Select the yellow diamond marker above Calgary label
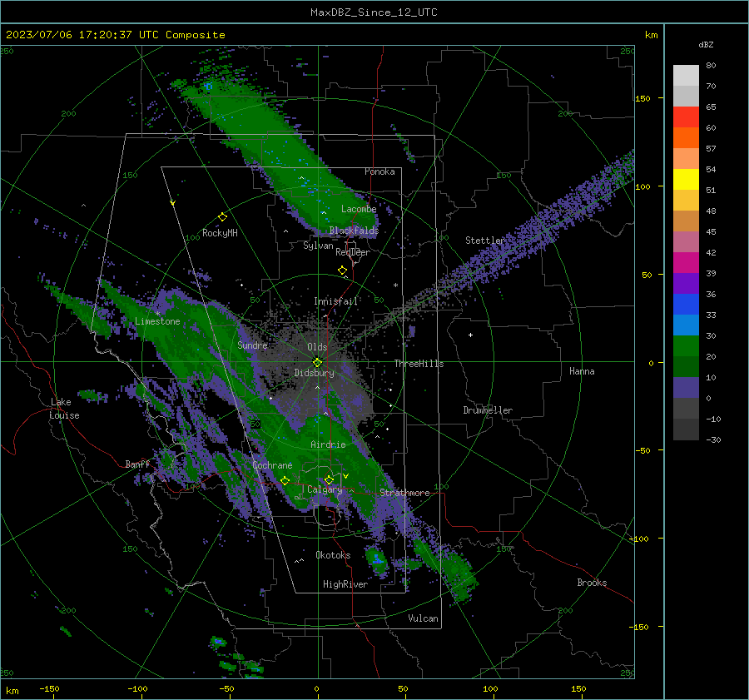The image size is (749, 700). pyautogui.click(x=329, y=479)
